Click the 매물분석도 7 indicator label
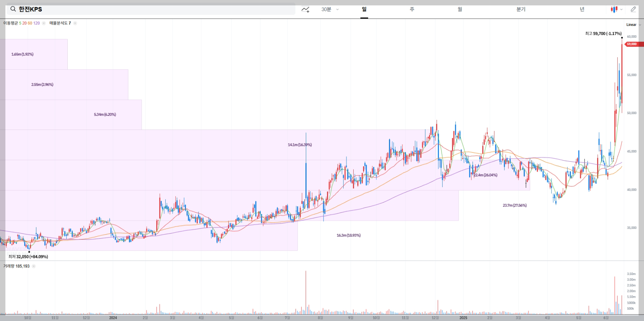 [x=60, y=23]
